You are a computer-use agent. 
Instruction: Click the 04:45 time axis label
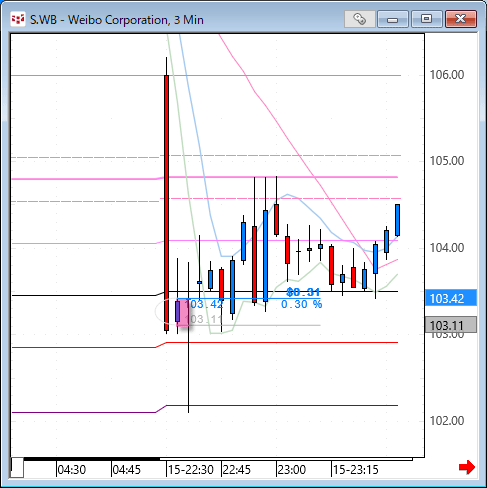127,470
